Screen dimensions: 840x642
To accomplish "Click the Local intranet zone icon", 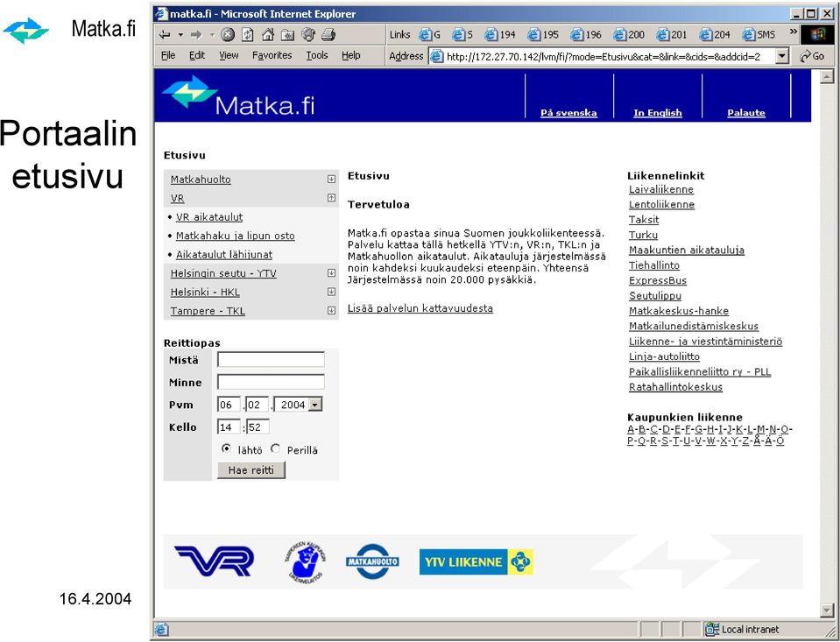I will coord(712,629).
